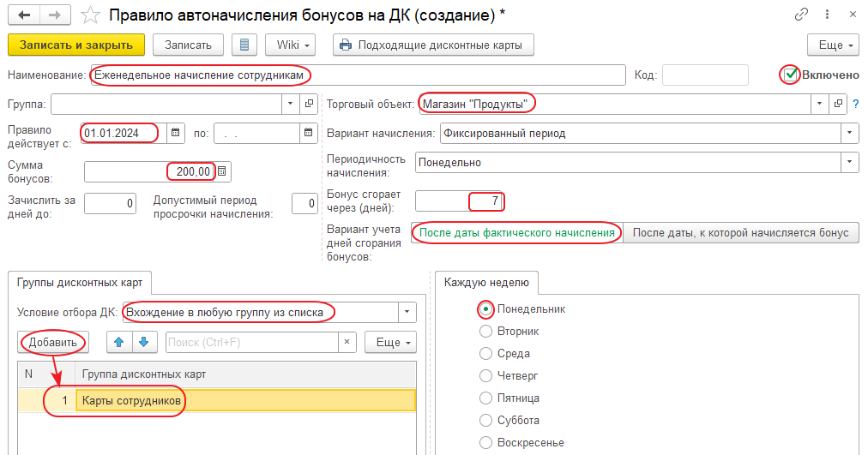Select the Вторник radio button

(485, 331)
